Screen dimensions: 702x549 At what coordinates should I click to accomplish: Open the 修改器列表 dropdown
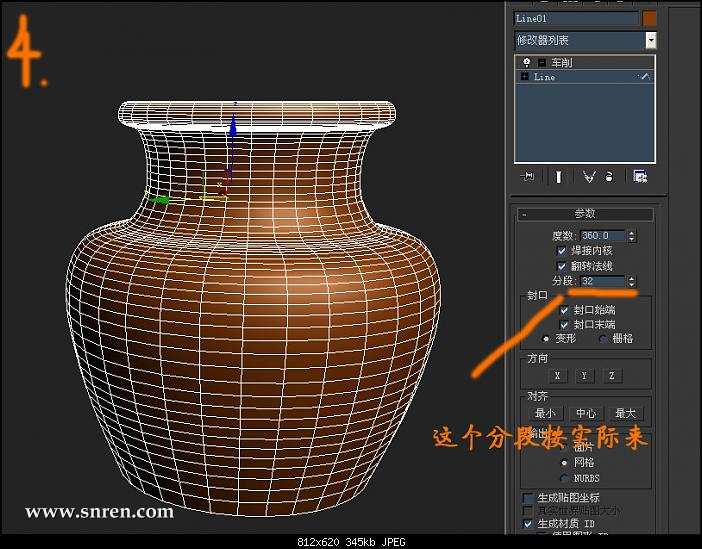(x=650, y=40)
